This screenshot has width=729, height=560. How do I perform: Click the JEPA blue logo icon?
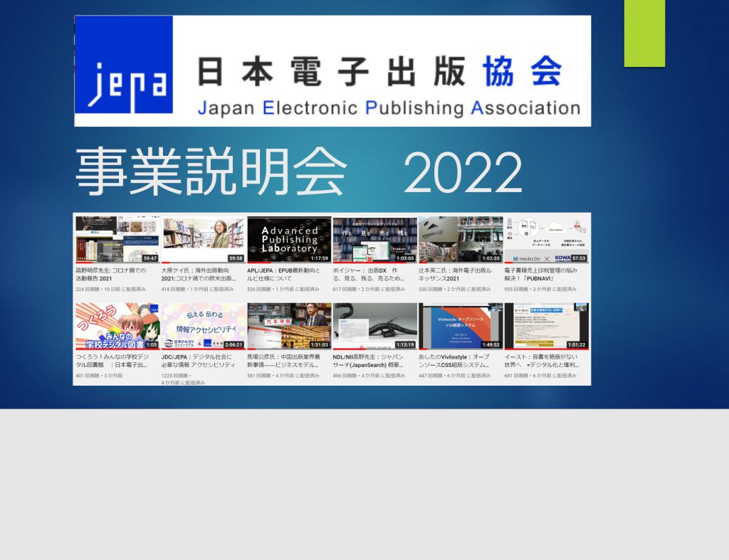[x=124, y=70]
